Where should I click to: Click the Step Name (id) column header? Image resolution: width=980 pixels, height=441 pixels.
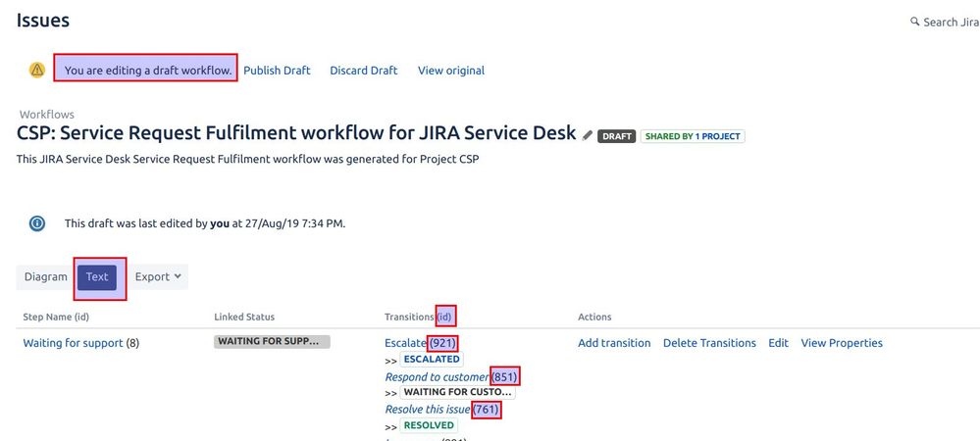(x=56, y=317)
